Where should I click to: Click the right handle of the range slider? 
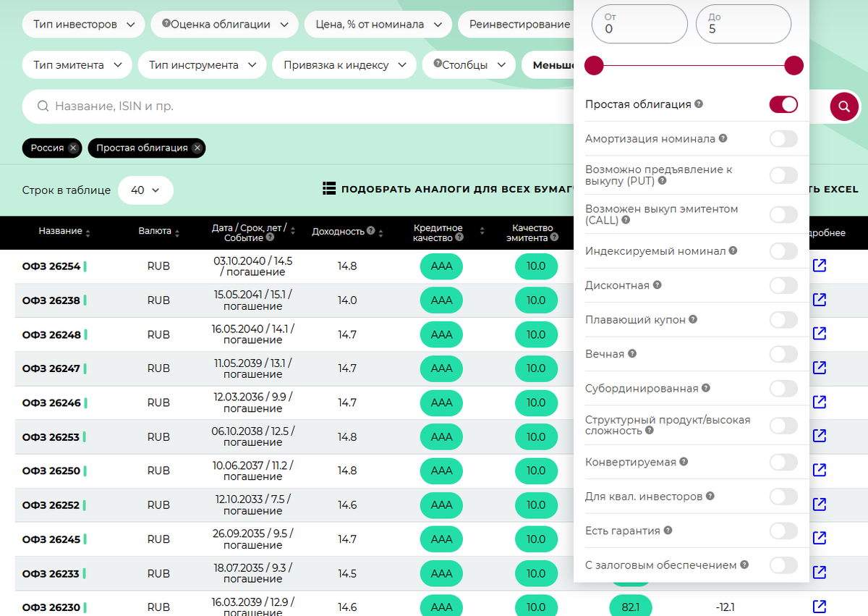coord(793,65)
